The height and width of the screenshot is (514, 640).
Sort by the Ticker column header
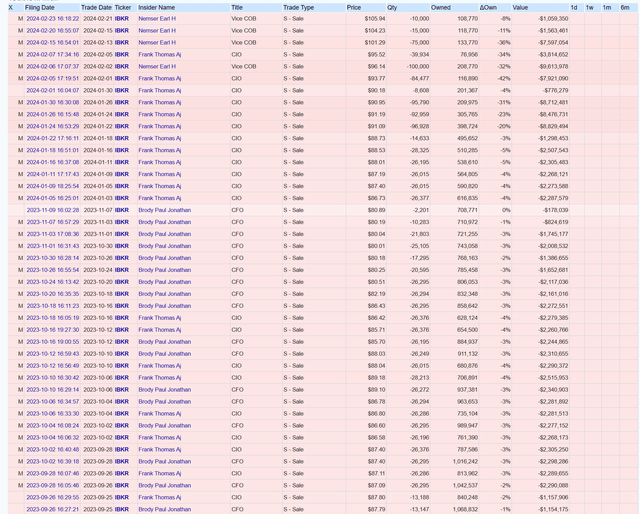point(123,7)
